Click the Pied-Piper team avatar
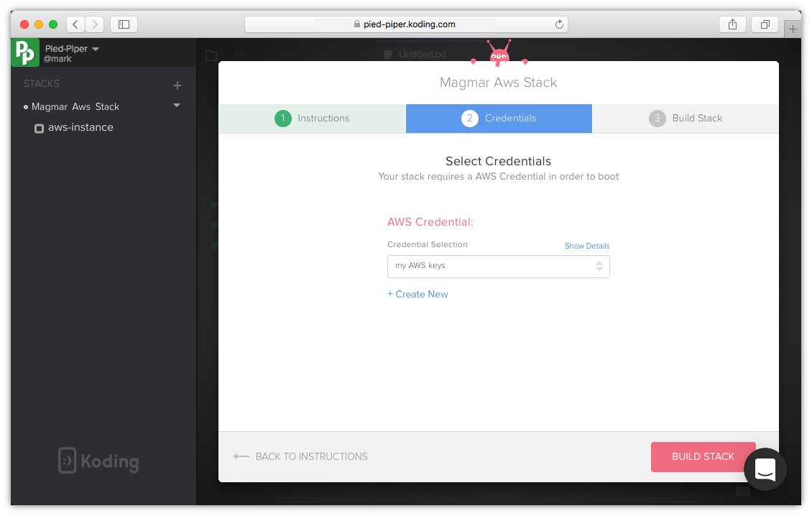812x516 pixels. [x=25, y=52]
